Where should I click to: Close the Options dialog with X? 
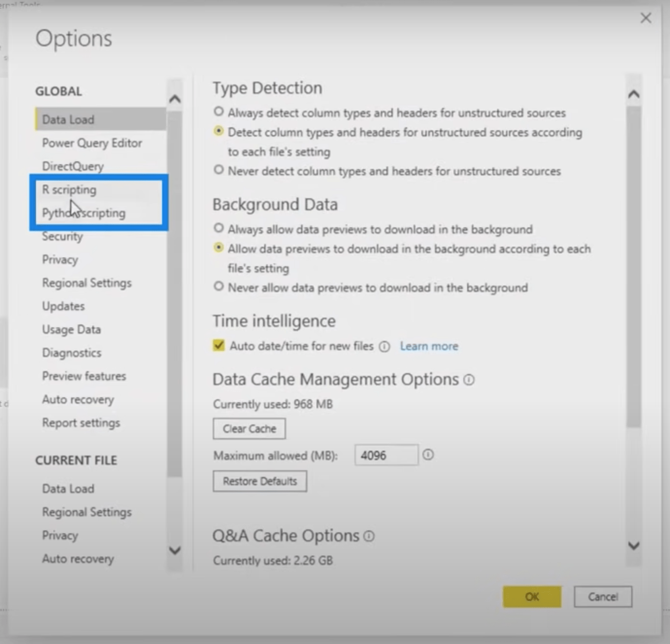pos(646,18)
